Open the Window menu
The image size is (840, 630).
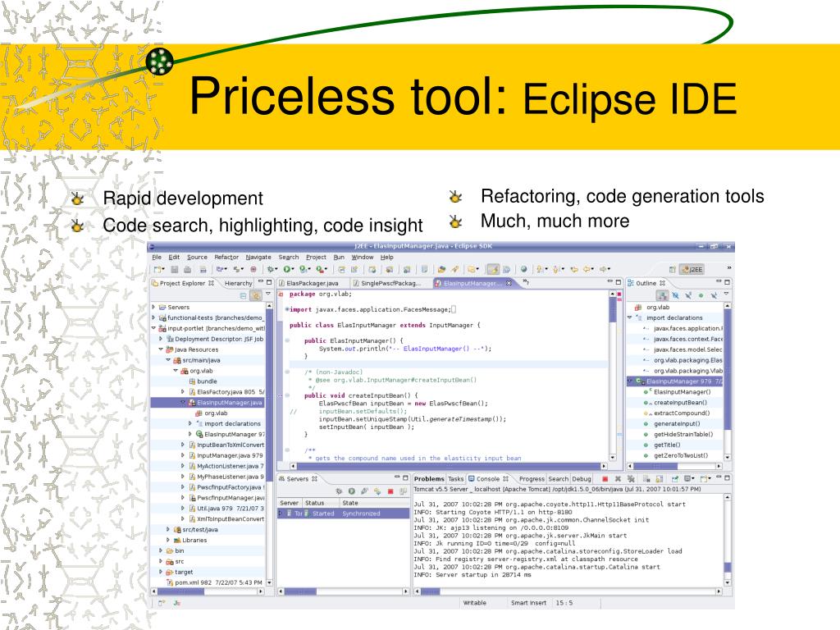[x=362, y=257]
